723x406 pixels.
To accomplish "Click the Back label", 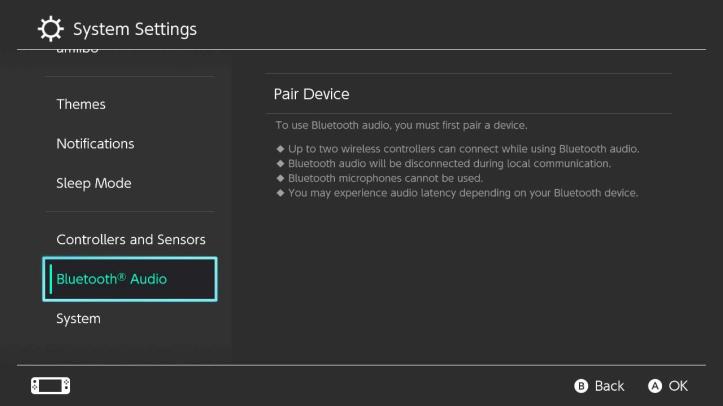I will click(x=609, y=386).
